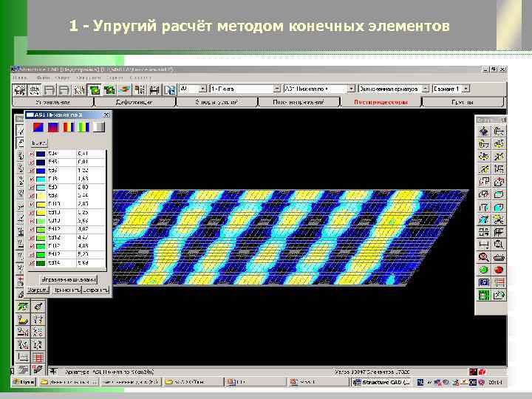Click the red icons at status bar right end

pos(477,372)
